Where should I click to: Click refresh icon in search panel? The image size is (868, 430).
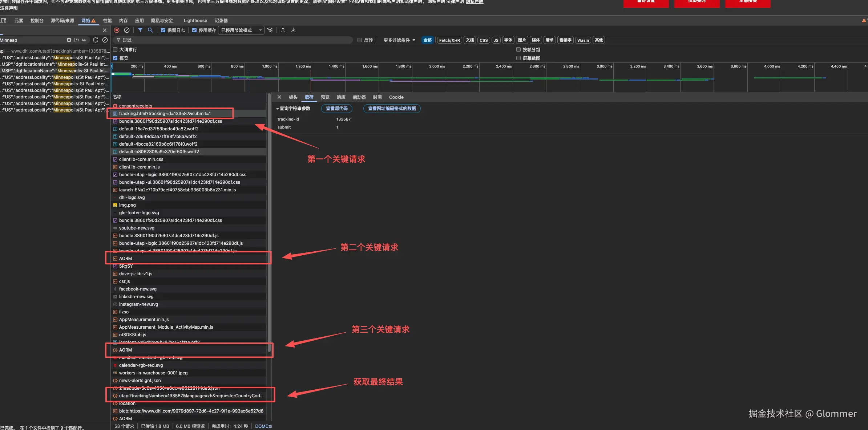(x=96, y=40)
